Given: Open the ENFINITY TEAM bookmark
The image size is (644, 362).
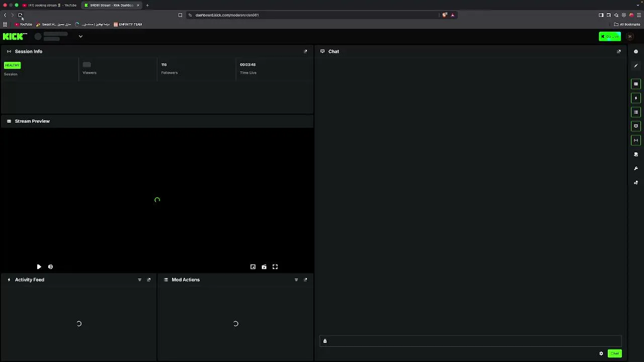Looking at the screenshot, I should tap(128, 24).
